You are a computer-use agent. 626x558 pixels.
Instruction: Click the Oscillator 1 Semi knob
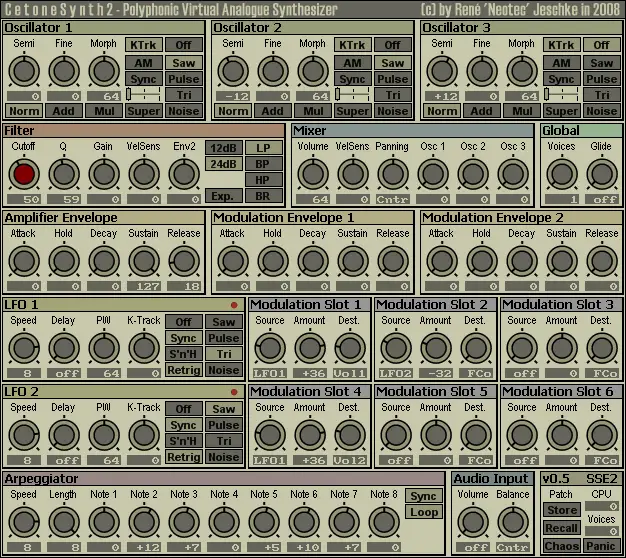click(24, 71)
